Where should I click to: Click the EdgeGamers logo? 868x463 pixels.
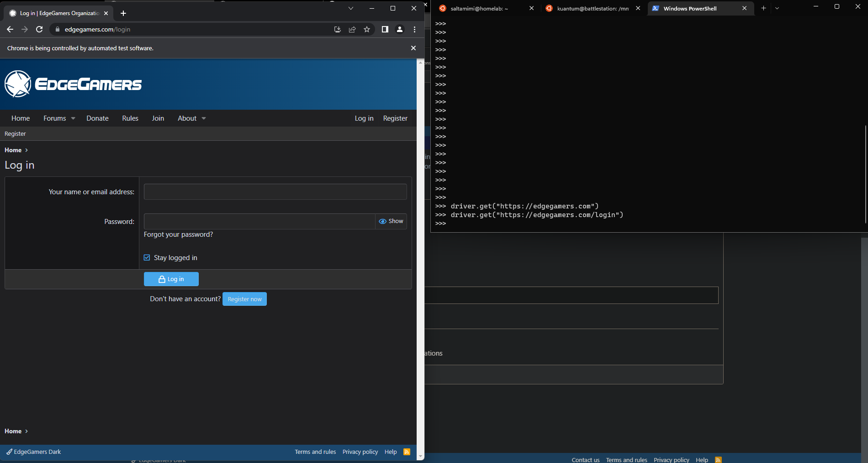pos(73,84)
